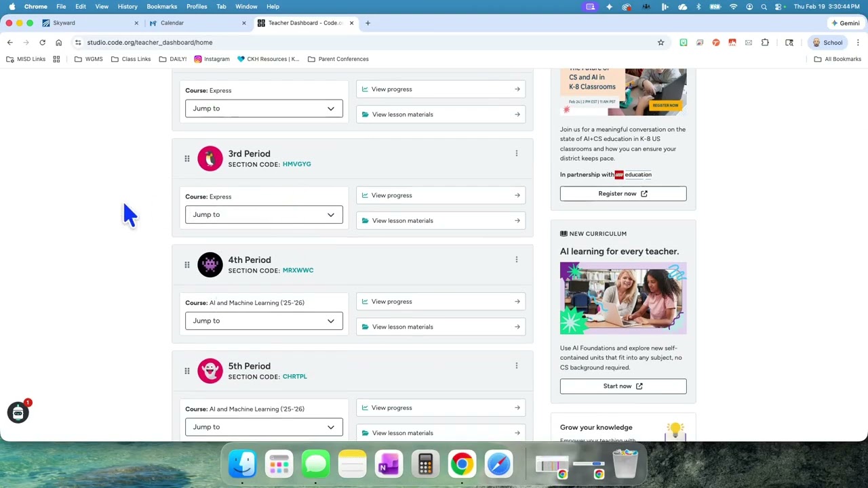View progress for 3rd Period

coord(441,195)
